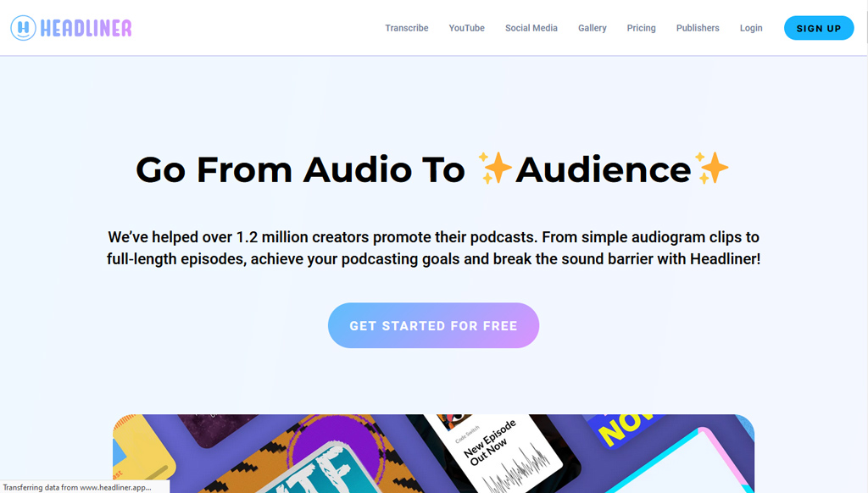Click the sparkle emoji after Audience
The height and width of the screenshot is (493, 868).
(x=711, y=168)
